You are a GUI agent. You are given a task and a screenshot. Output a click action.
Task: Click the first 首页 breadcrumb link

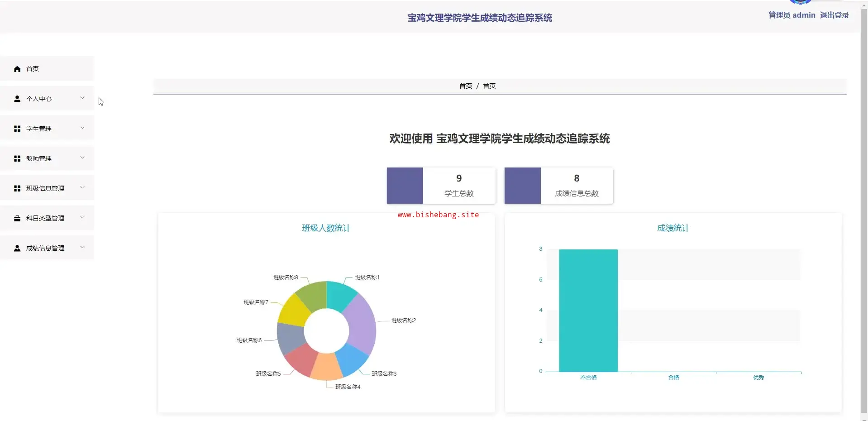click(465, 86)
